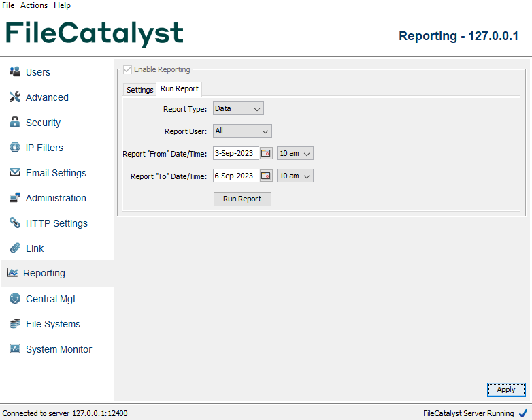532x420 pixels.
Task: Open the From time hour dropdown
Action: (x=295, y=153)
